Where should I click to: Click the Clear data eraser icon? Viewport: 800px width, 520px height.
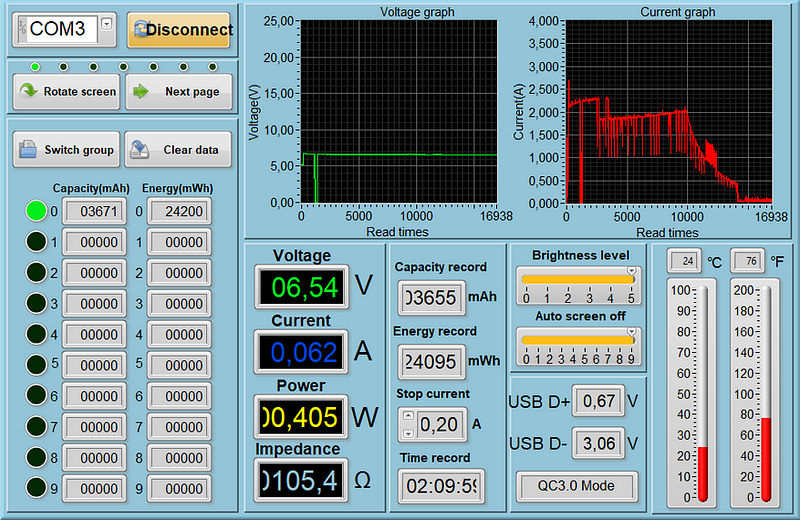141,150
